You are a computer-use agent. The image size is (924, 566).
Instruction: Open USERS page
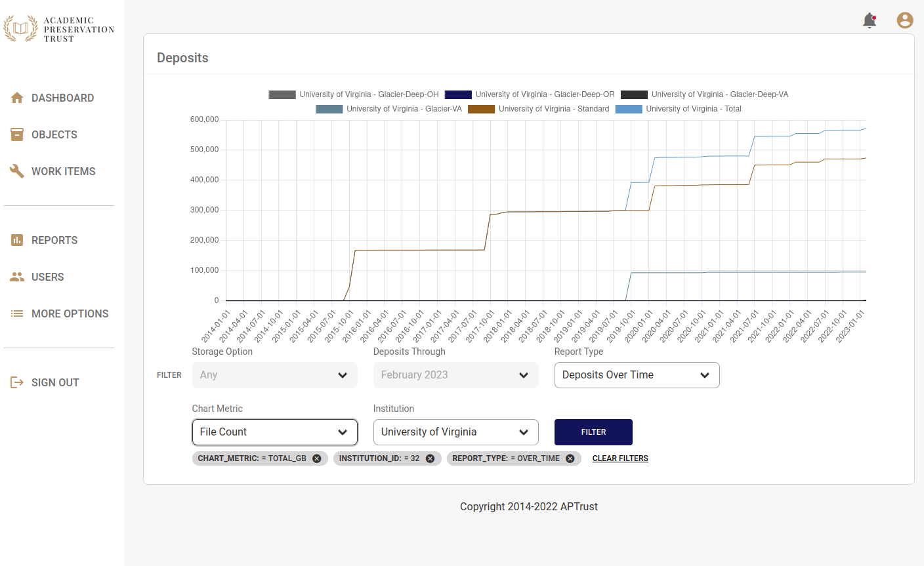pos(48,277)
